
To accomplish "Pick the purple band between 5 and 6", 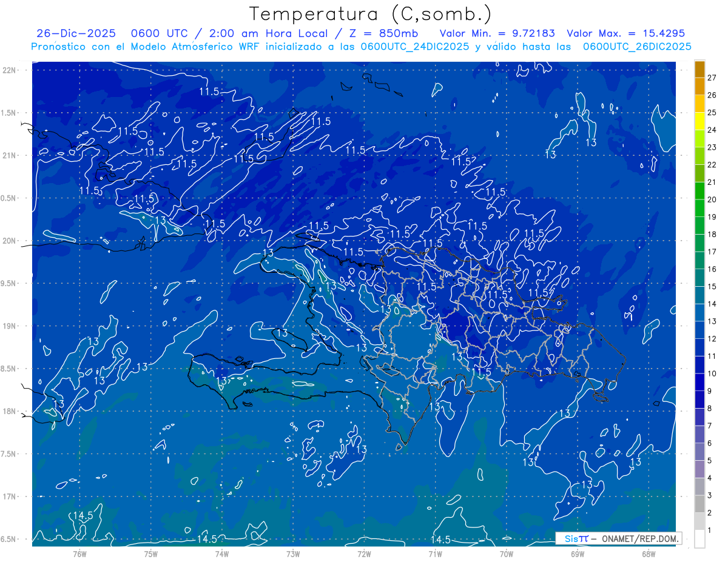I will coord(699,452).
